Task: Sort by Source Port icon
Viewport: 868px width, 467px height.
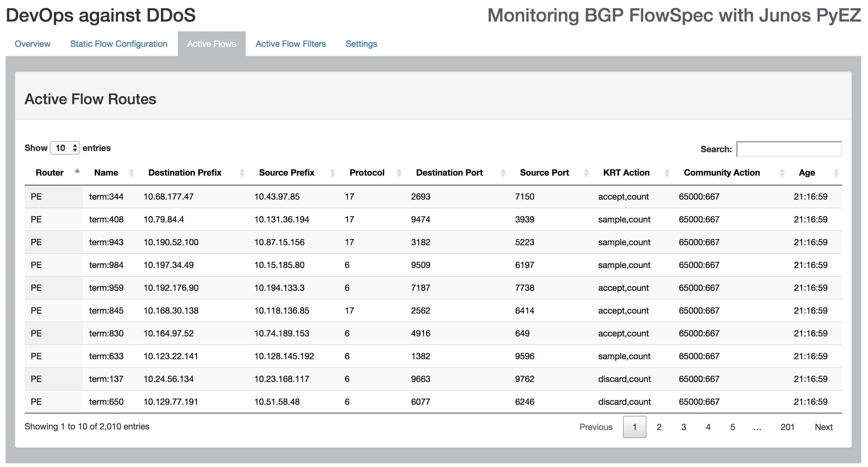Action: (586, 173)
